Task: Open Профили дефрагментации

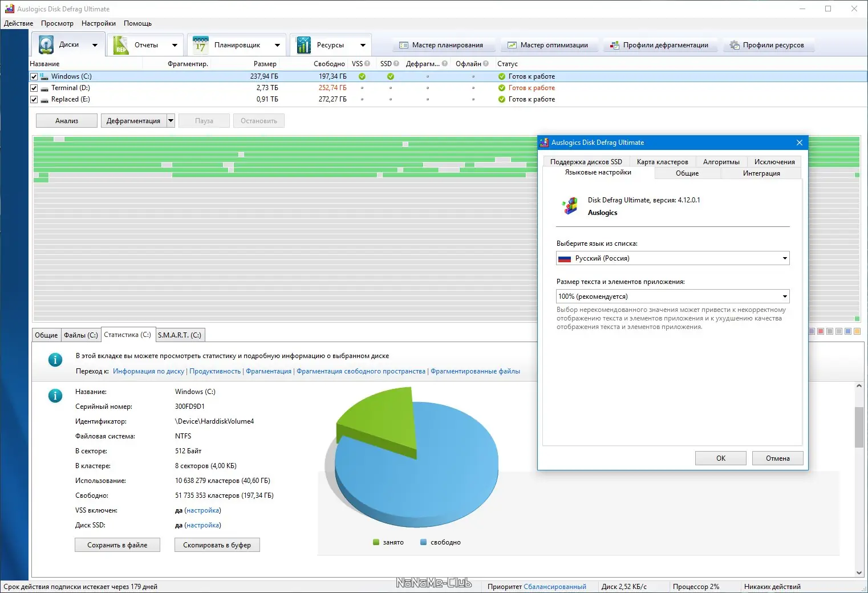Action: [659, 45]
